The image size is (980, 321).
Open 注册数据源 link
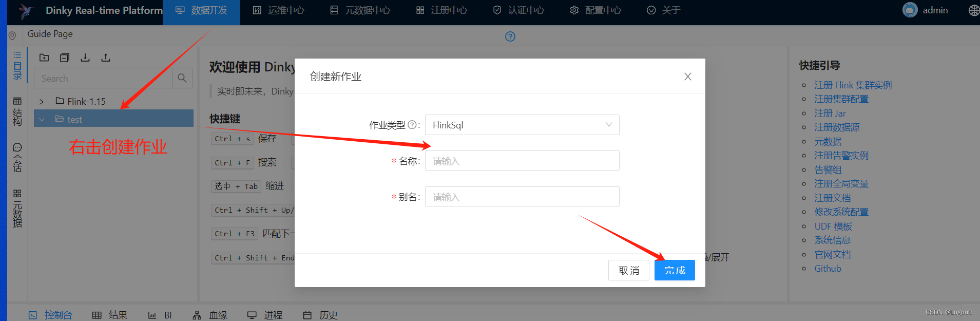pyautogui.click(x=836, y=127)
